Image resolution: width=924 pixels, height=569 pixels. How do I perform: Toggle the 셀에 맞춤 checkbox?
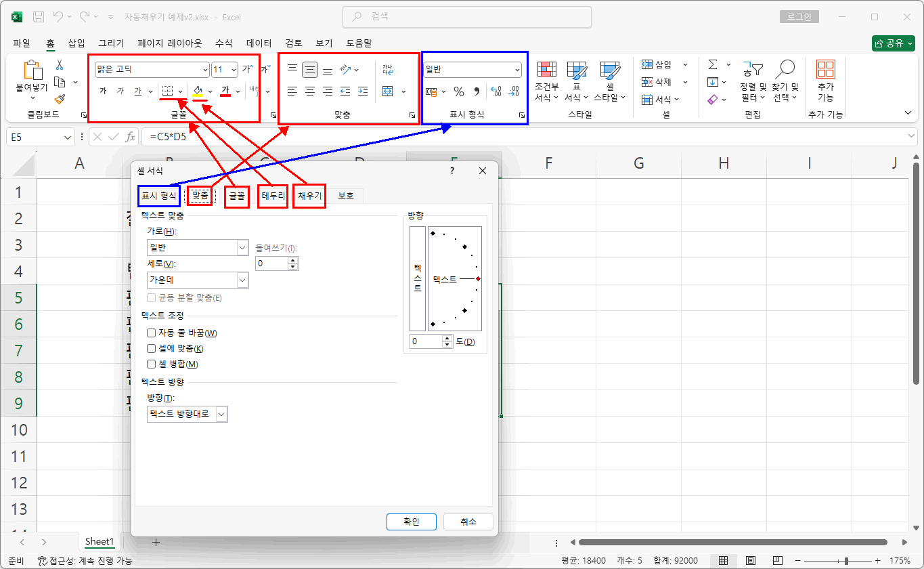(x=152, y=348)
